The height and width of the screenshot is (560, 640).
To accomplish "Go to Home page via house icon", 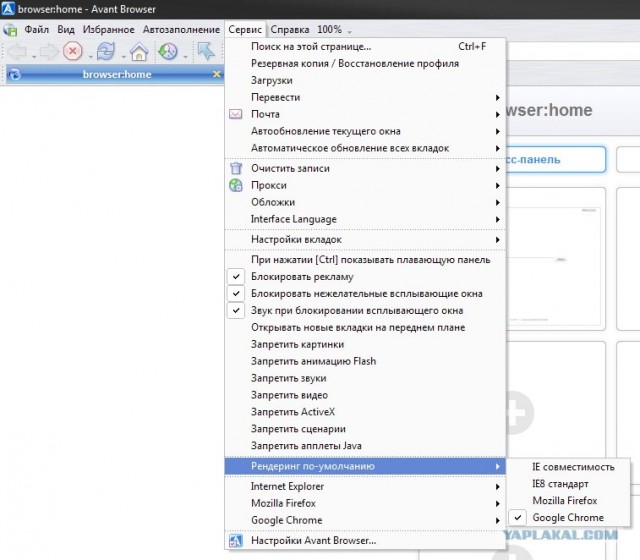I will [x=139, y=52].
